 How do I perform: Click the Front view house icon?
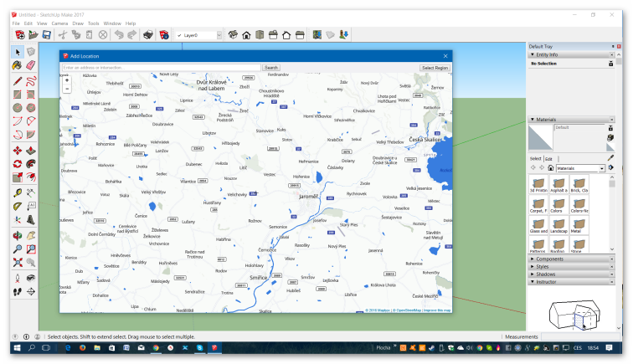[246, 35]
